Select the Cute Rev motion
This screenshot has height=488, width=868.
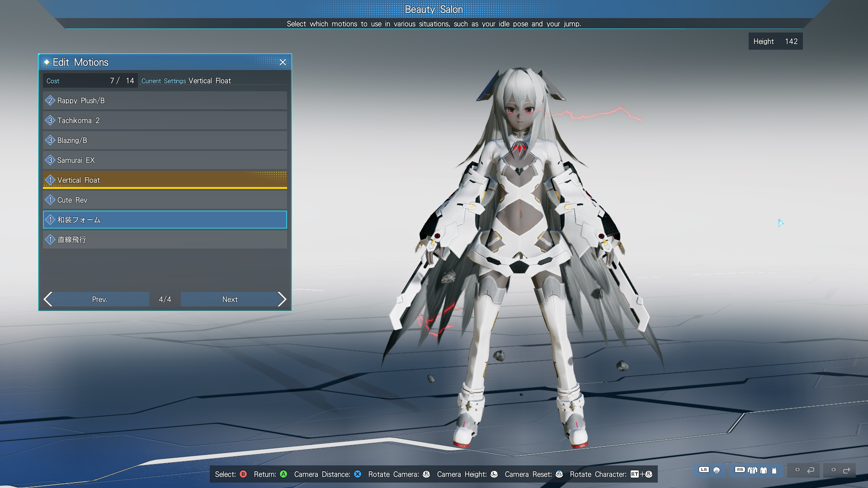[x=165, y=200]
